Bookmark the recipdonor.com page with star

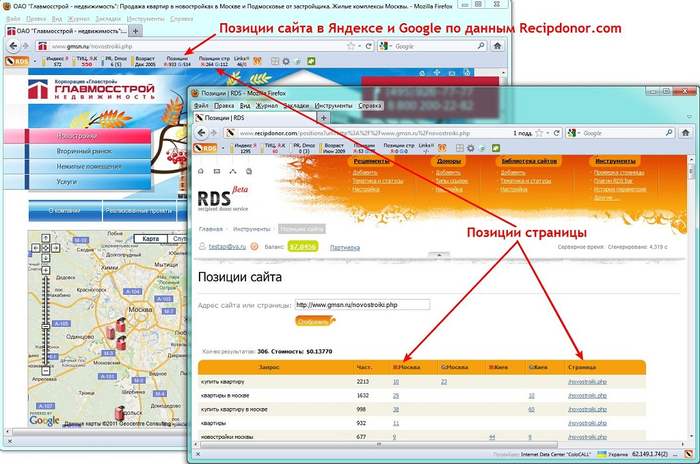coord(539,133)
